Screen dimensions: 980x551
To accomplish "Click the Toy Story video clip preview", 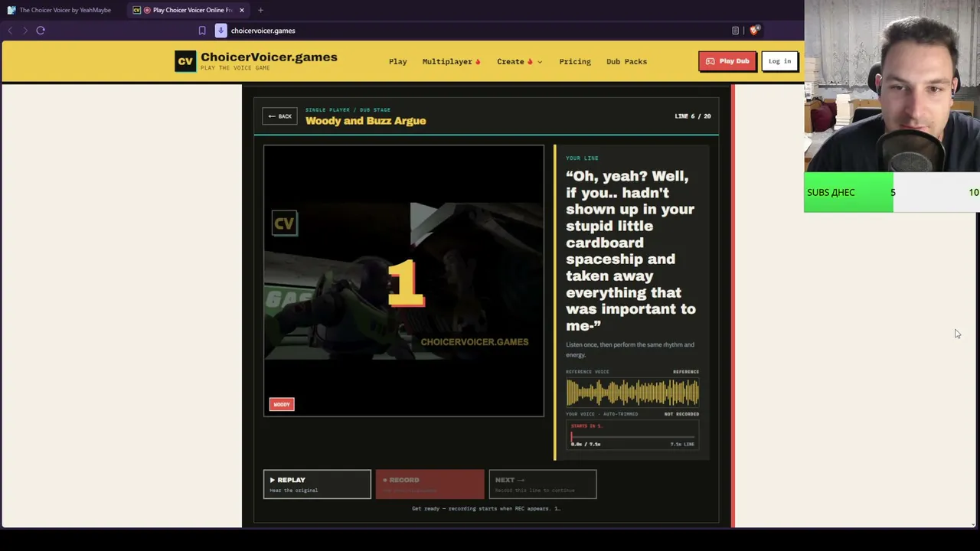I will tap(403, 281).
